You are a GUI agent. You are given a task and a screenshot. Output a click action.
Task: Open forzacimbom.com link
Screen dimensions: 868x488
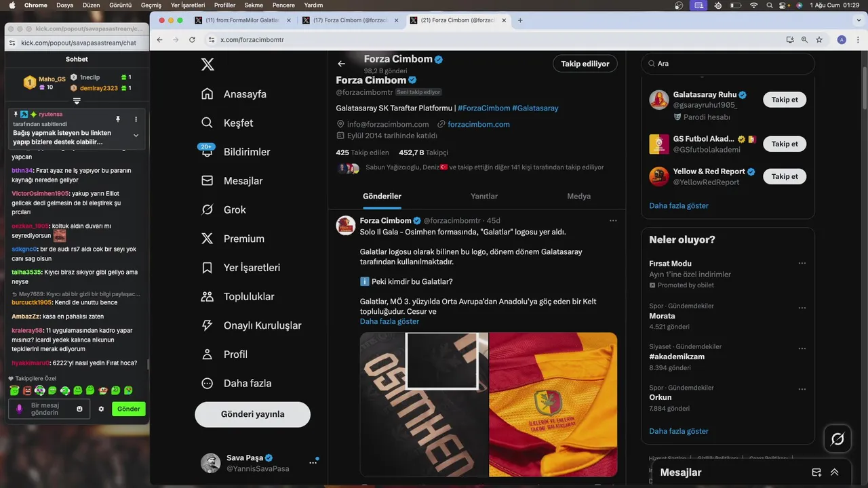coord(479,124)
